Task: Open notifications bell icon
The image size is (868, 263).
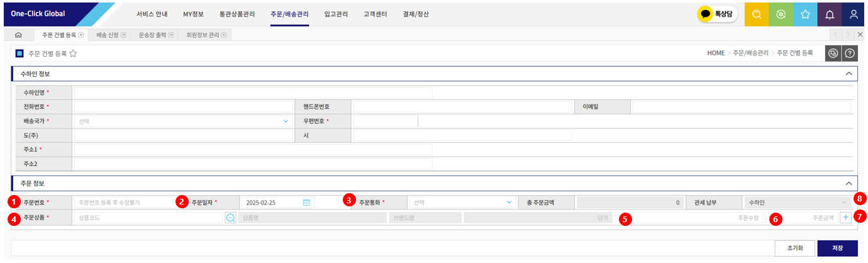Action: pos(829,14)
